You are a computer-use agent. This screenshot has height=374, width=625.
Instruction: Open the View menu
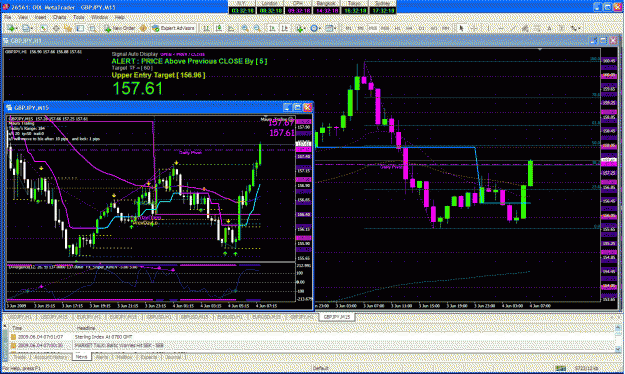coord(23,17)
